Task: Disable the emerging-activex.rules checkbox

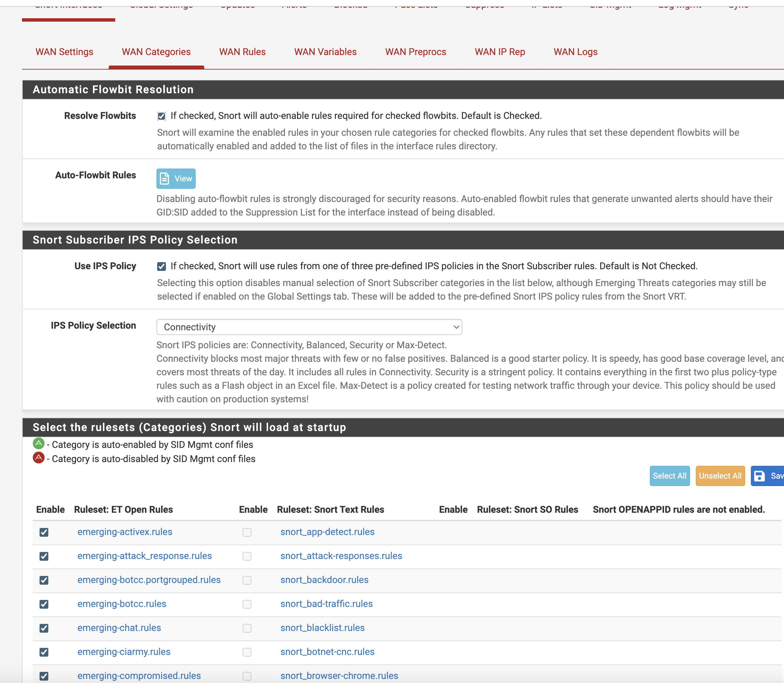Action: tap(44, 532)
